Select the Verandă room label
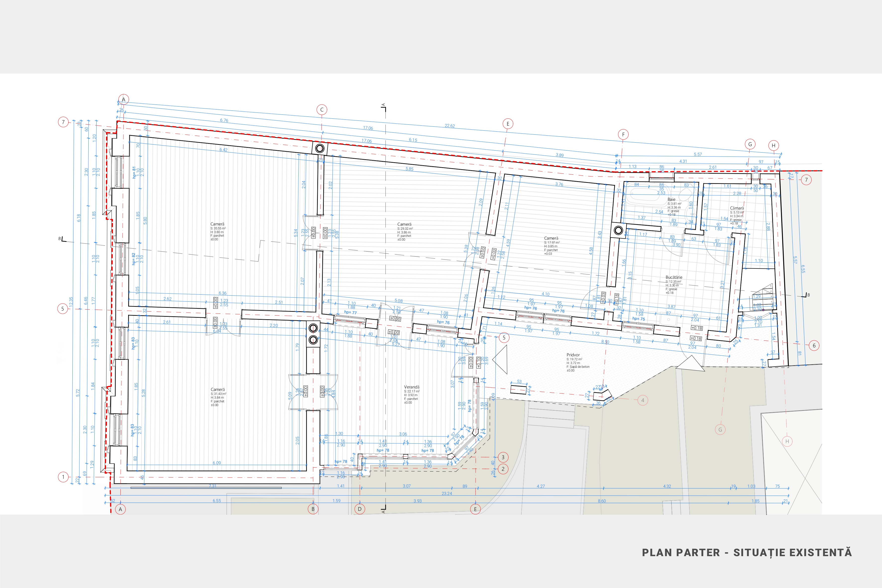Image resolution: width=882 pixels, height=588 pixels. pos(412,387)
